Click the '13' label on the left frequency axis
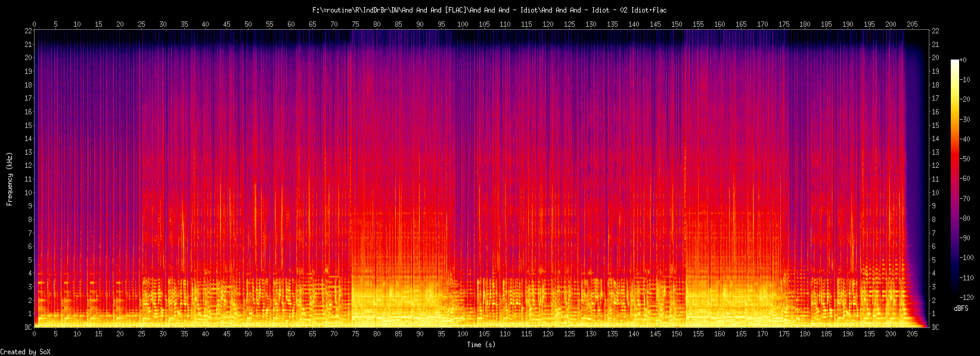 (x=28, y=152)
